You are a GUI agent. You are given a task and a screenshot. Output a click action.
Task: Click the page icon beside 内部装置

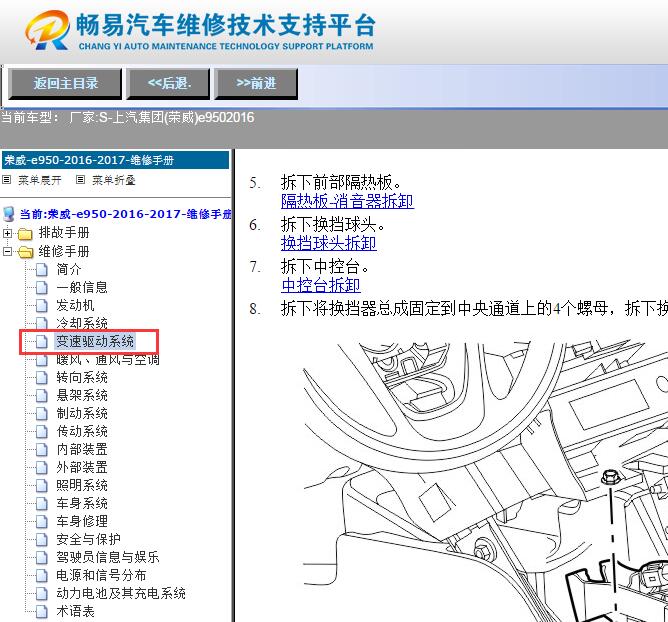click(41, 450)
